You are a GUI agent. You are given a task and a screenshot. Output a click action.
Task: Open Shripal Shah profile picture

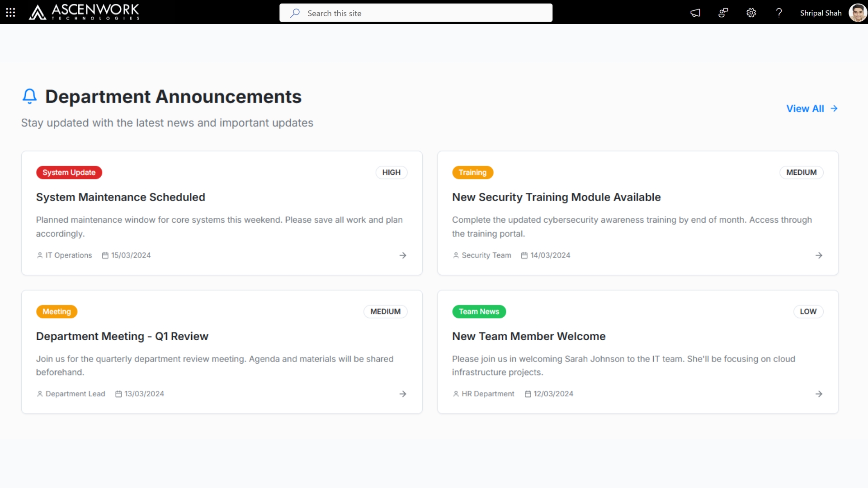pyautogui.click(x=857, y=13)
